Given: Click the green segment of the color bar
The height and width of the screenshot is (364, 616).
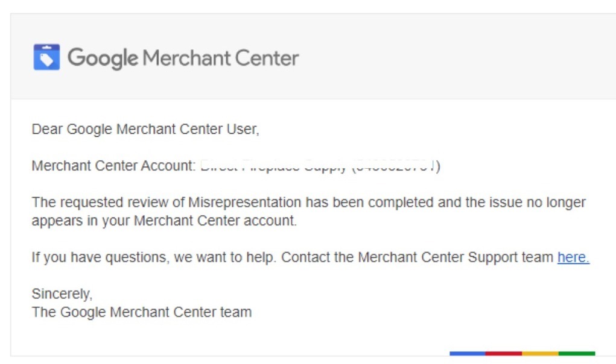Looking at the screenshot, I should tap(576, 353).
